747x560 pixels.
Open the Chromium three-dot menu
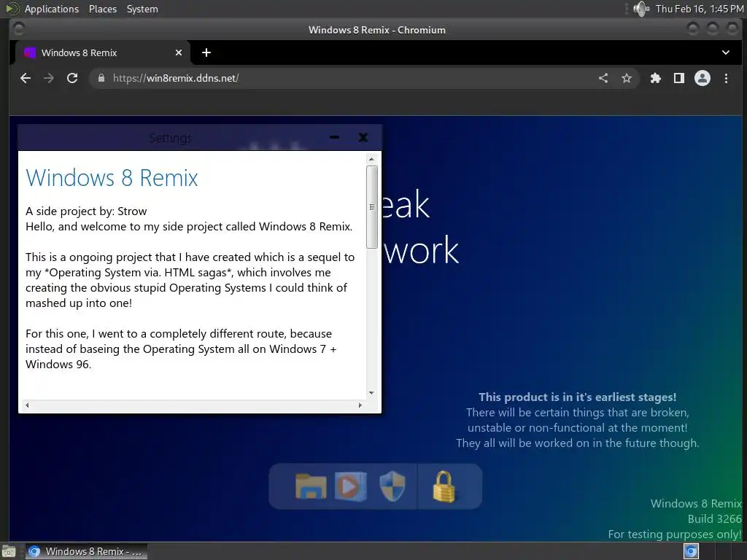tap(726, 78)
